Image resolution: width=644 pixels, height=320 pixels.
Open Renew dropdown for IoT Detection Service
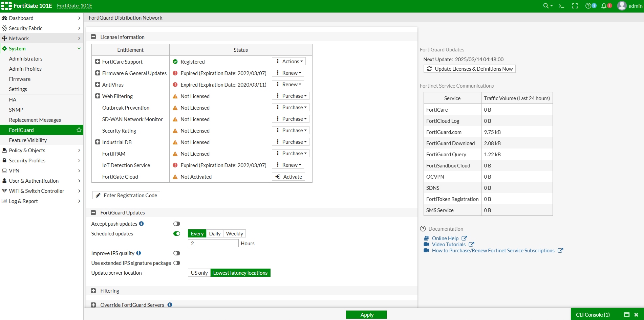click(x=288, y=165)
